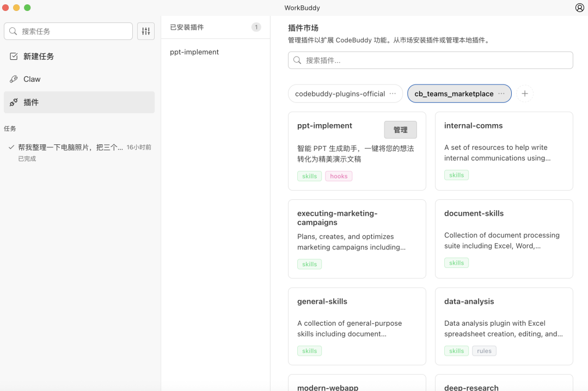Open the internal-comms plugin card
Screen dimensions: 588x391
504,150
